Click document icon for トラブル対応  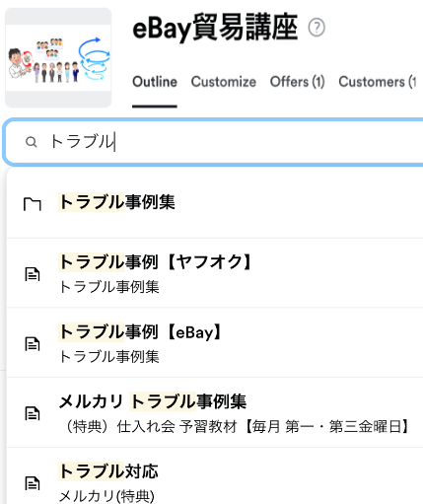tap(33, 483)
